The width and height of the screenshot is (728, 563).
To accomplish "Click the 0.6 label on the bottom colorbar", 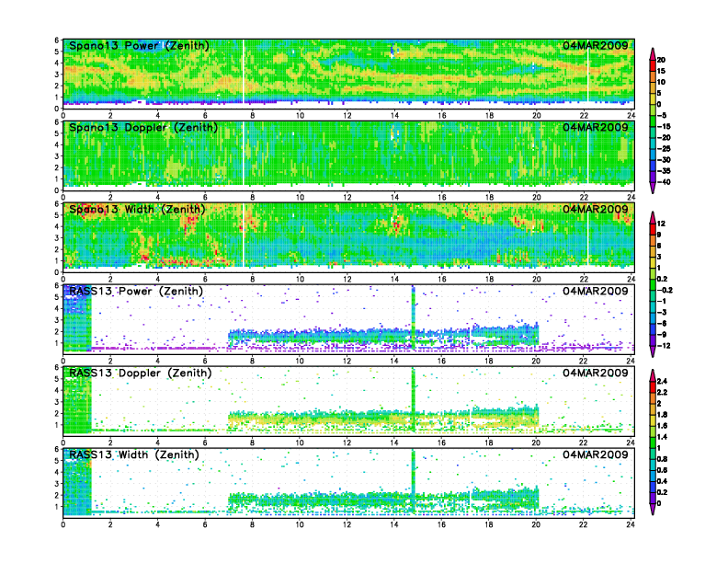I will (x=663, y=470).
